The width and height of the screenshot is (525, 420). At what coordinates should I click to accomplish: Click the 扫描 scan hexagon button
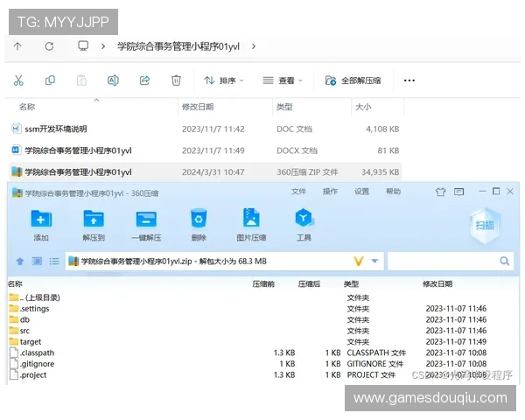pos(485,226)
